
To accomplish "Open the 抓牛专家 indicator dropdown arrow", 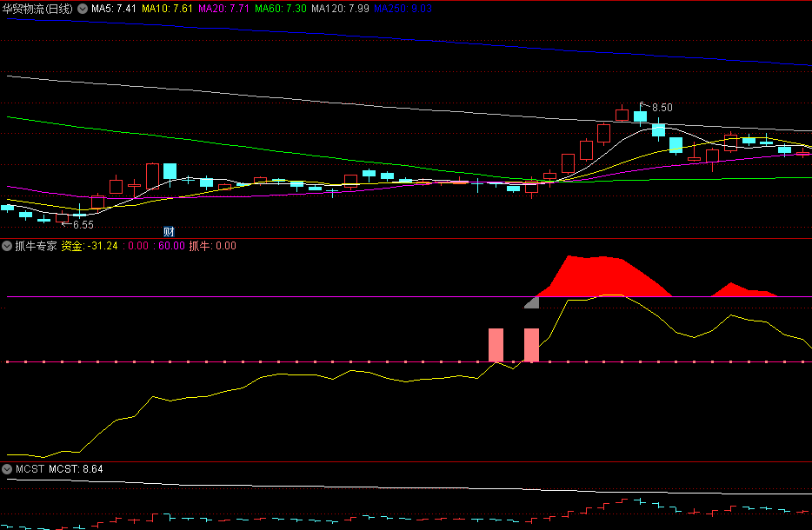I will [7, 246].
